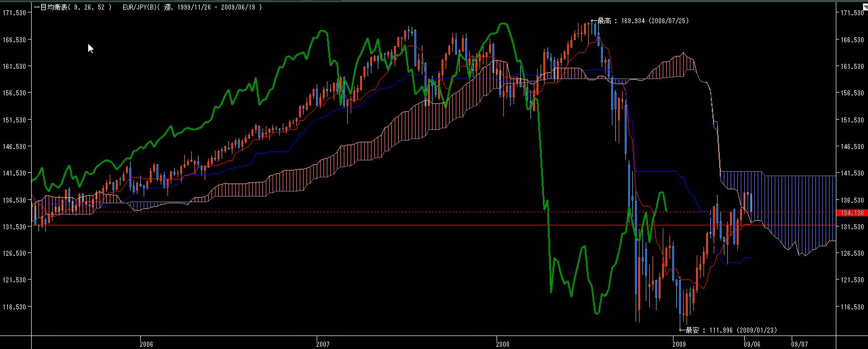Screen dimensions: 868x349
Task: Click the 126.530 label on right price axis
Action: pos(853,253)
